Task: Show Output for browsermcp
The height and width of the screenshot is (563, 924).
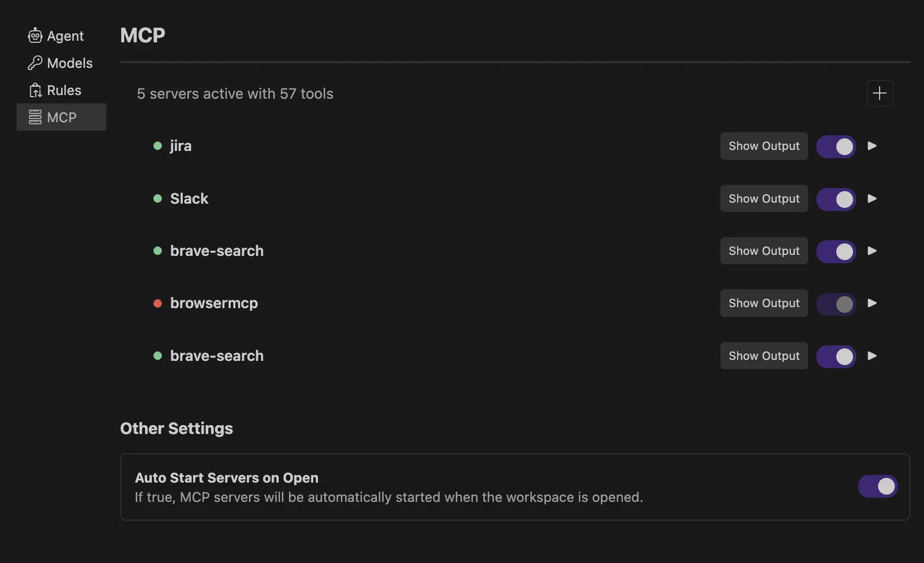Action: click(x=764, y=303)
